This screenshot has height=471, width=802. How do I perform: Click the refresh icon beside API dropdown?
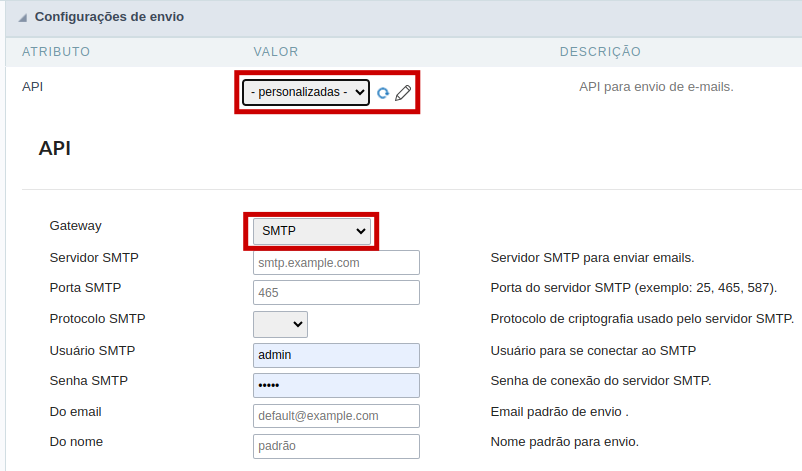[382, 93]
